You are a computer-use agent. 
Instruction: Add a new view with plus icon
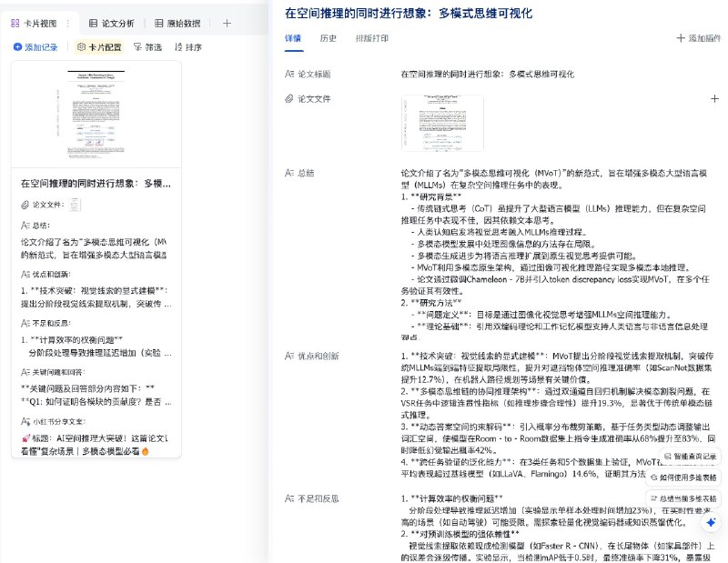tap(227, 24)
